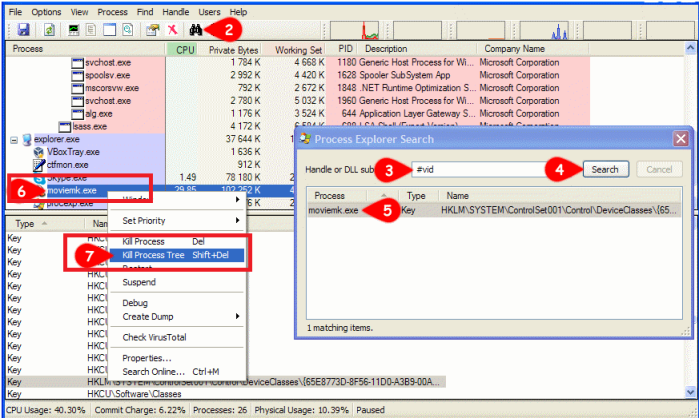
Task: Open the Handle menu
Action: (x=176, y=12)
